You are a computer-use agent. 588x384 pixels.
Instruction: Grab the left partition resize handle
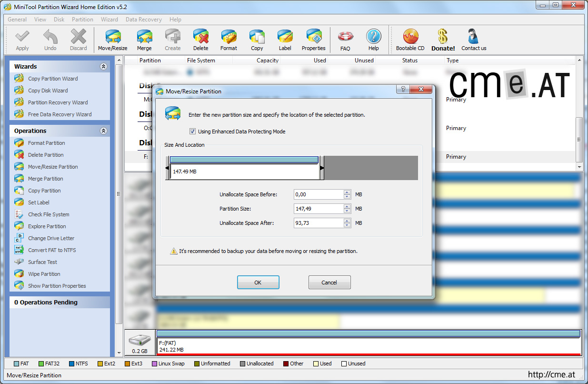167,168
